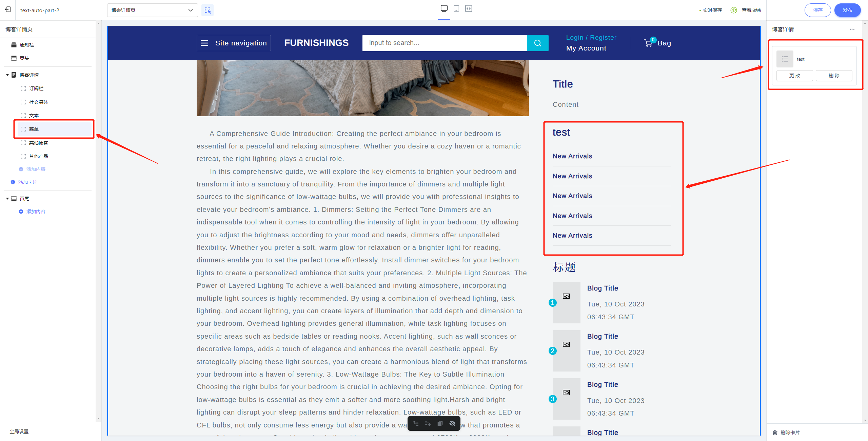Click 添加内容 under 页尾
Screen dimensions: 868x441
point(32,212)
